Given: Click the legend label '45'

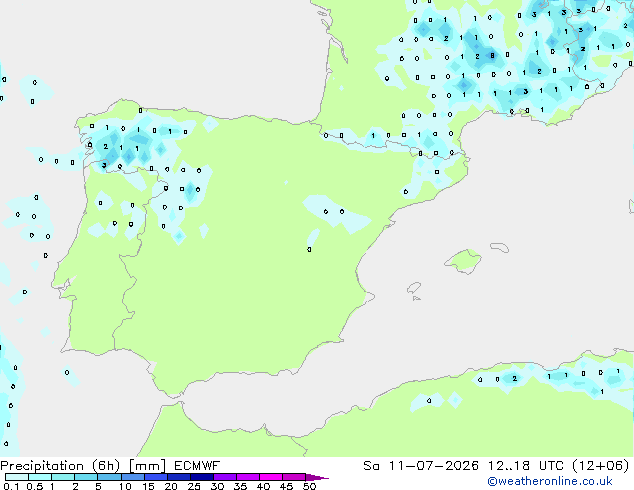Looking at the screenshot, I should click(x=286, y=486).
